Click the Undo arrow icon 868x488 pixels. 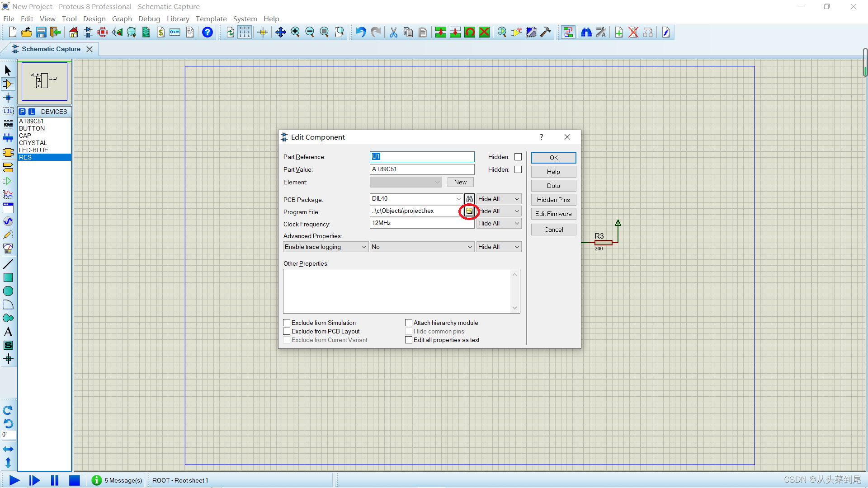pyautogui.click(x=361, y=32)
